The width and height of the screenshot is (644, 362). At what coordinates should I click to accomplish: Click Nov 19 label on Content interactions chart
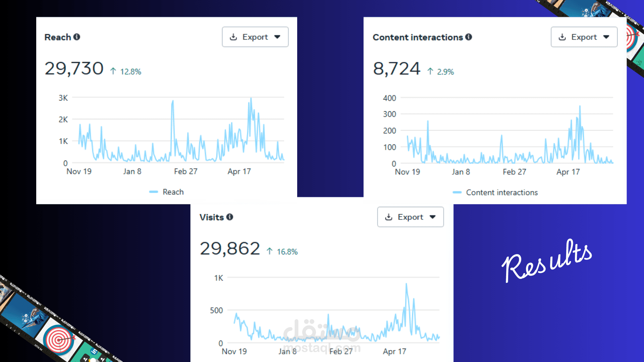click(x=407, y=172)
